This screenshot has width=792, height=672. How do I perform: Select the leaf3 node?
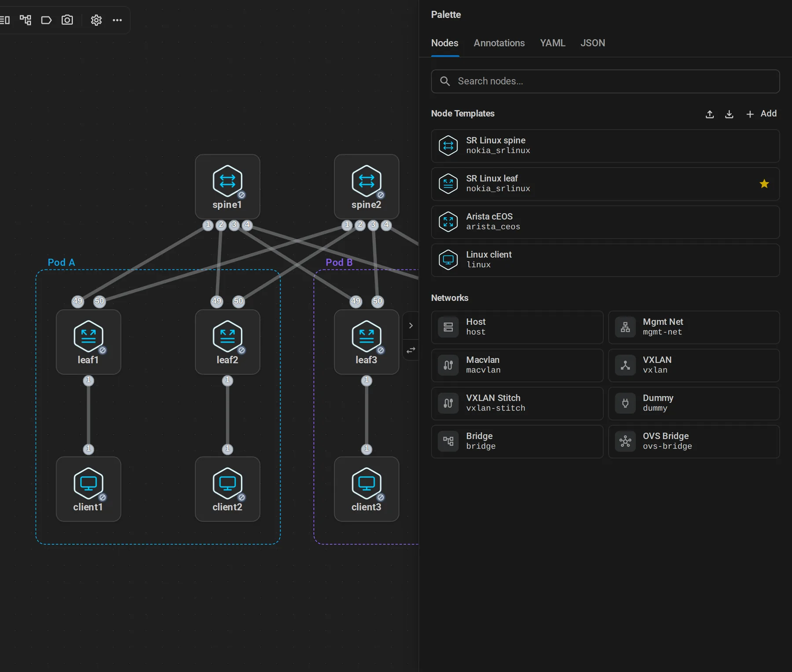(367, 342)
